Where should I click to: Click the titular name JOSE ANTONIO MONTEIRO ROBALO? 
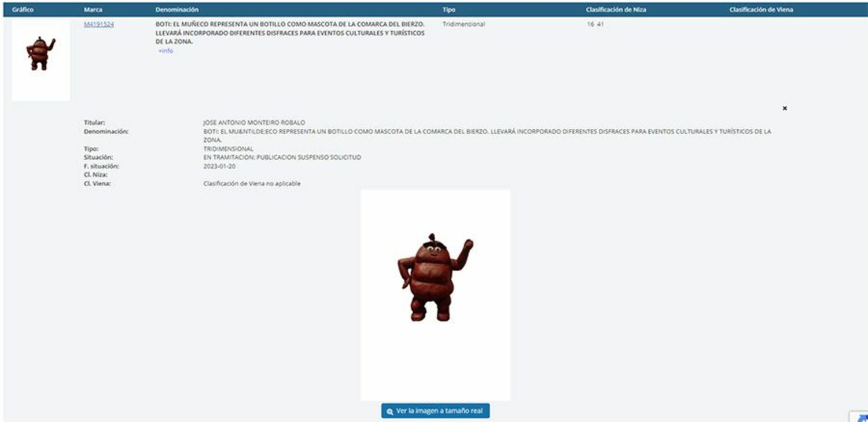point(253,123)
